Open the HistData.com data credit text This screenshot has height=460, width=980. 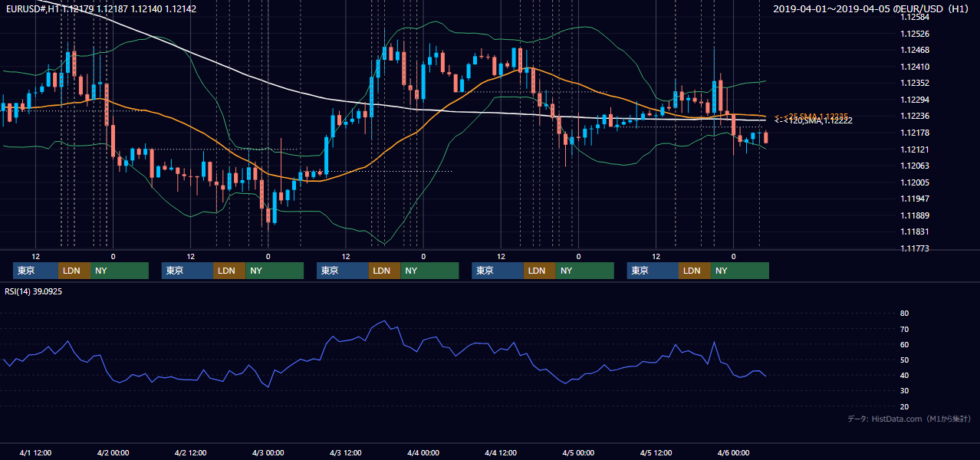coord(909,419)
